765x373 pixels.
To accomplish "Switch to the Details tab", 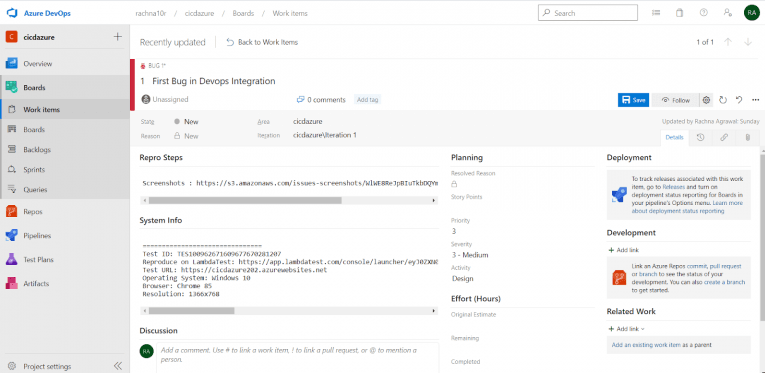I will click(675, 137).
